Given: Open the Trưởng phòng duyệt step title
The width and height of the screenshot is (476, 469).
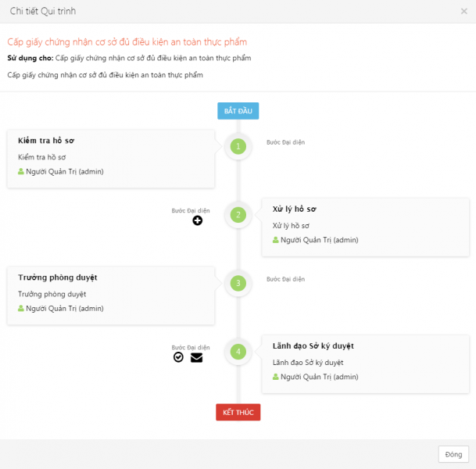Looking at the screenshot, I should (x=58, y=277).
